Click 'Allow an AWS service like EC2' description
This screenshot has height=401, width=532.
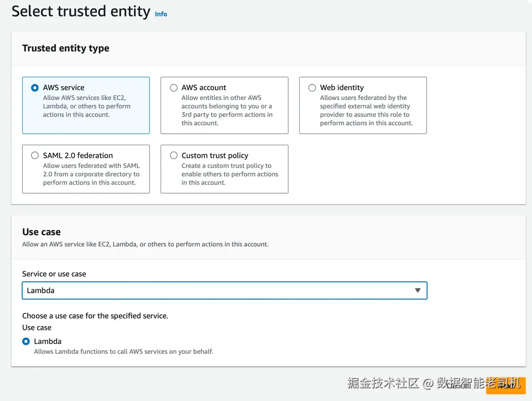(145, 244)
